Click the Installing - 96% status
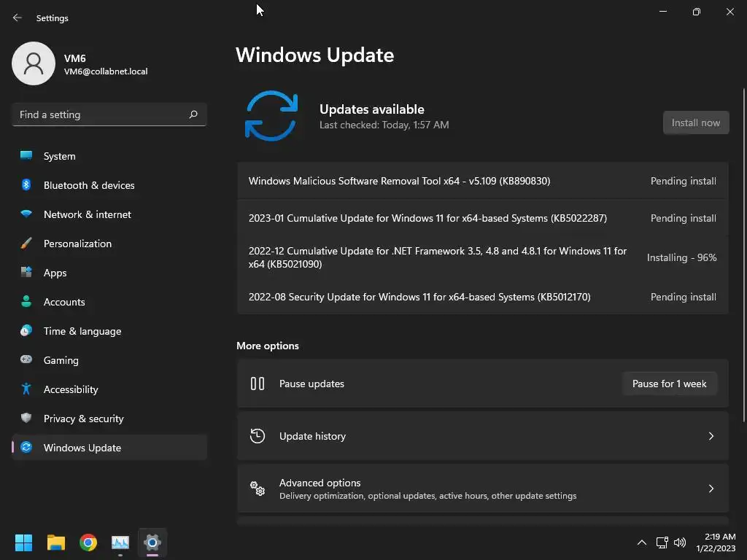The height and width of the screenshot is (560, 747). point(682,257)
